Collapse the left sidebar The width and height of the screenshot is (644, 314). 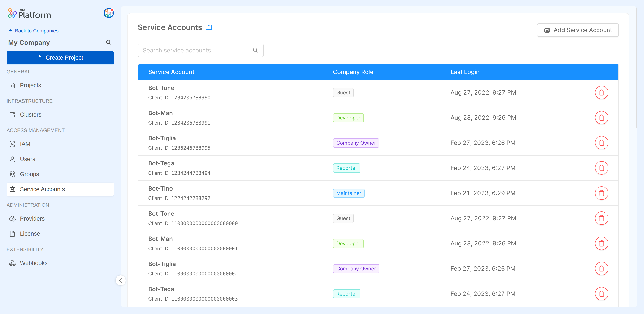point(121,280)
